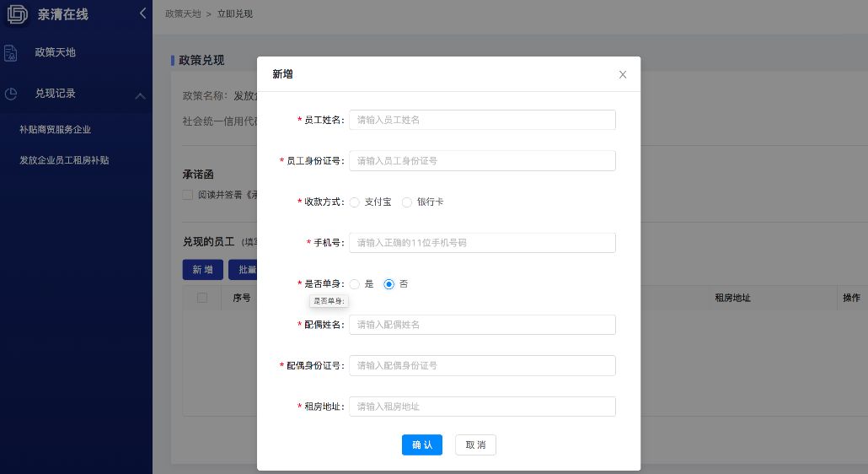Collapse the 兑现记录 submenu arrow

click(140, 95)
